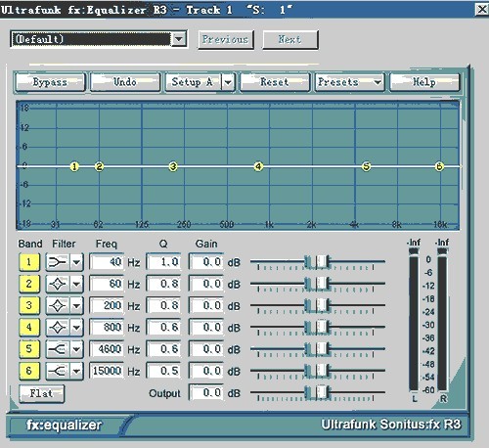Open the Setup A dropdown arrow
The width and height of the screenshot is (489, 448).
[228, 82]
